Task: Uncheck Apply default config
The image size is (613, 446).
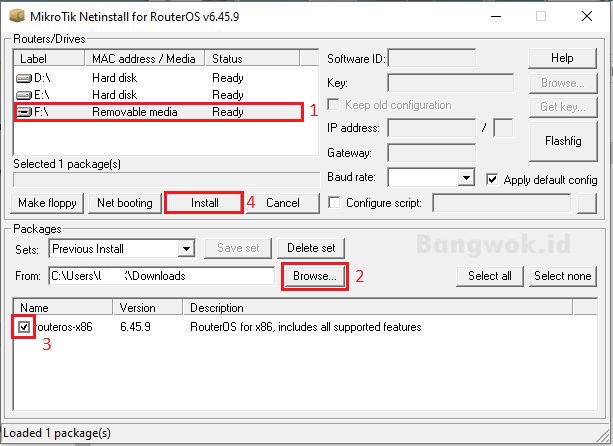Action: (492, 179)
